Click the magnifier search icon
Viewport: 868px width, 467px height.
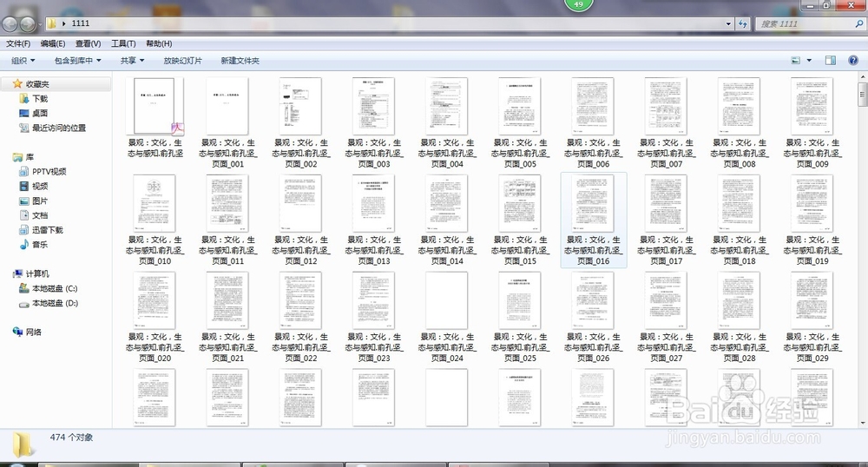point(858,23)
